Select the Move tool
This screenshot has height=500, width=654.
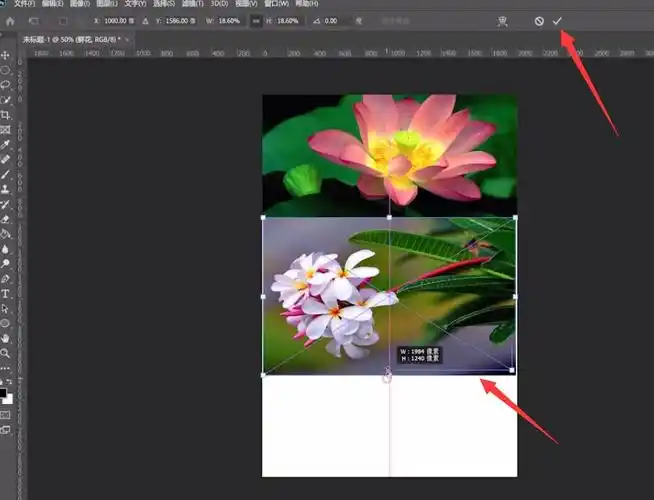(x=6, y=54)
